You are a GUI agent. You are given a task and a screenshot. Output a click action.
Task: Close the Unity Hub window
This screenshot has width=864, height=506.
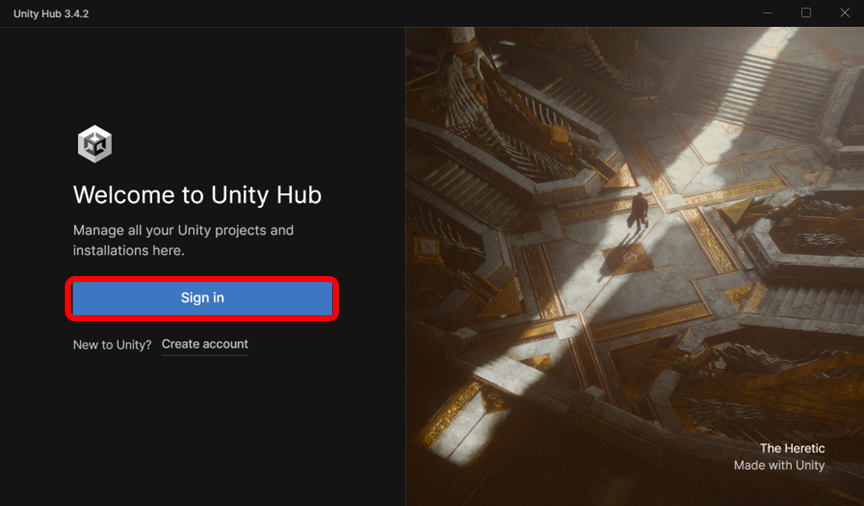tap(845, 13)
